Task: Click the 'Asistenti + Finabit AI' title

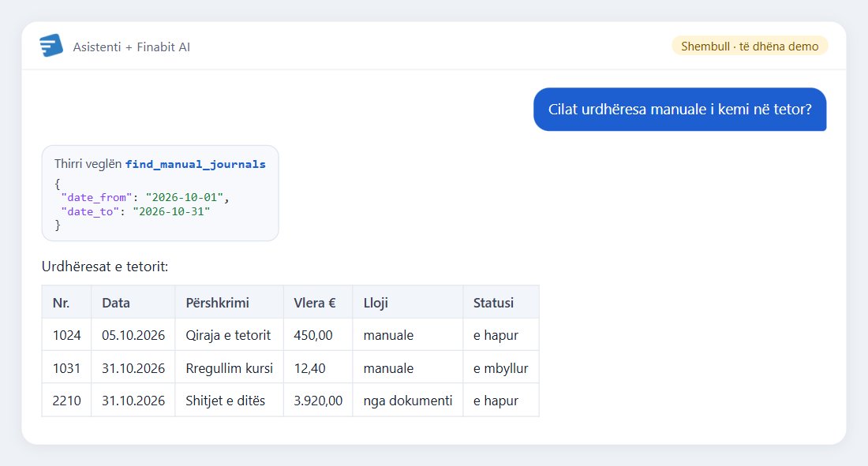Action: [131, 47]
